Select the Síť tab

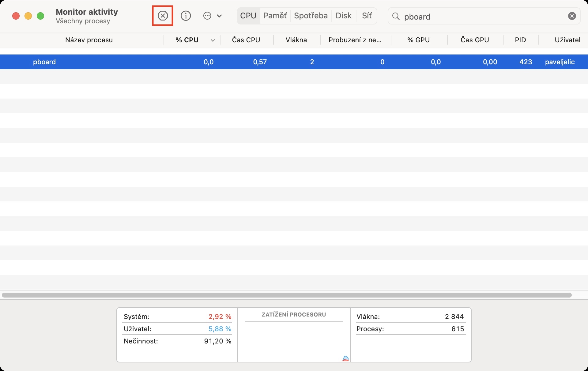[367, 16]
